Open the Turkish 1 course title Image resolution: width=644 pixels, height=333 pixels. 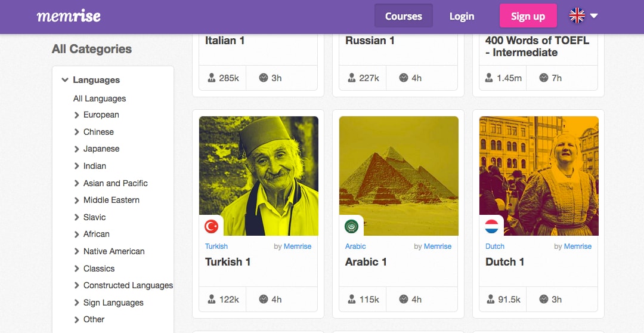(x=228, y=262)
